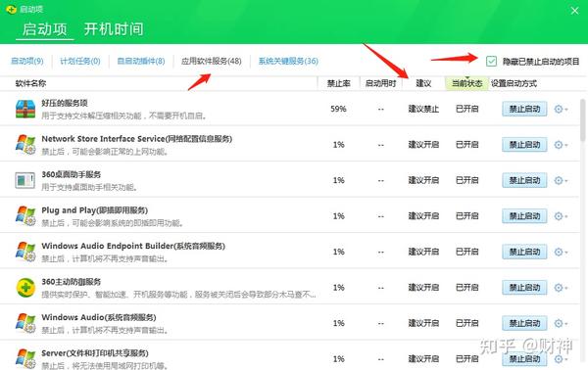588x370 pixels.
Task: Select the 360桌面助手服务 title text
Action: click(72, 174)
